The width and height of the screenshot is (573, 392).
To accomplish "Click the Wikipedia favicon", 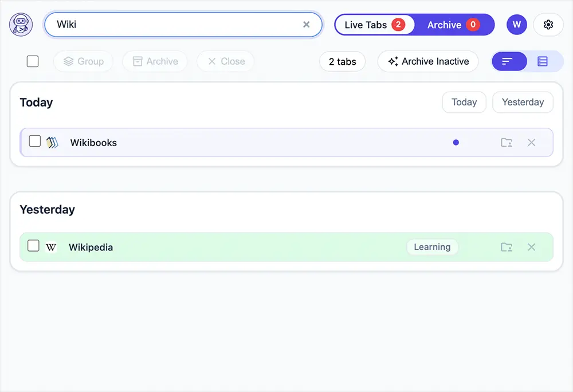I will click(x=51, y=248).
